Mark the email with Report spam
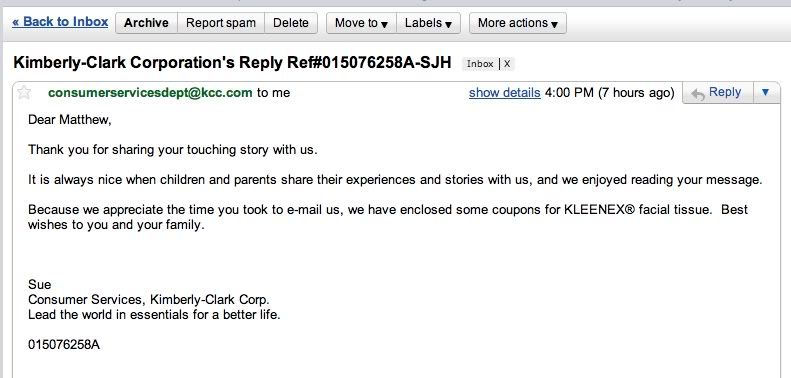Screen dimensions: 791x378 click(220, 23)
